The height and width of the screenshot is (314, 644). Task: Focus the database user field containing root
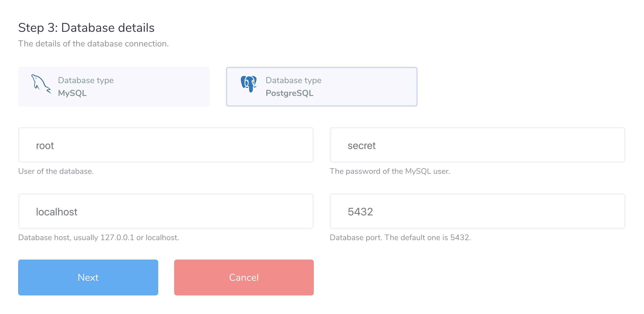click(x=166, y=145)
